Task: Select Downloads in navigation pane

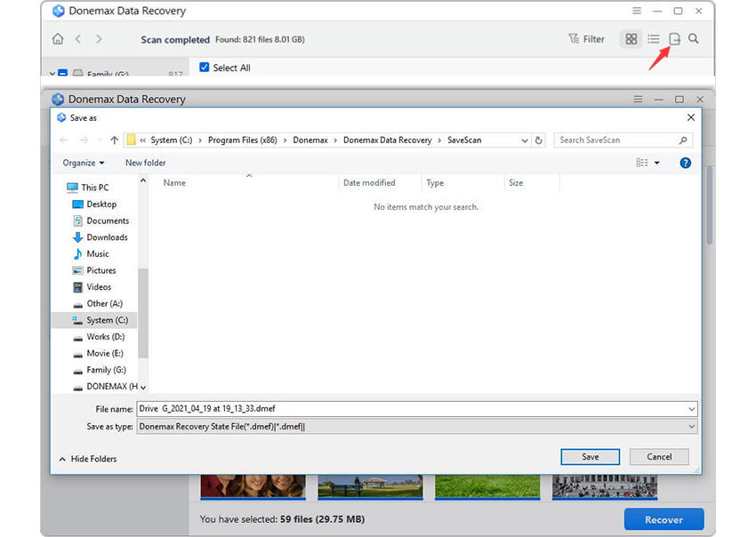Action: 101,237
